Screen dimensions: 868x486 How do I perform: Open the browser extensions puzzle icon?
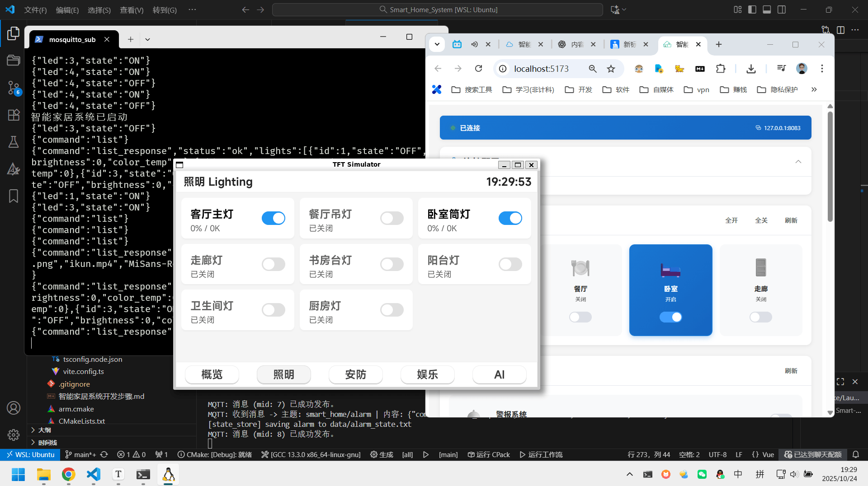(721, 69)
